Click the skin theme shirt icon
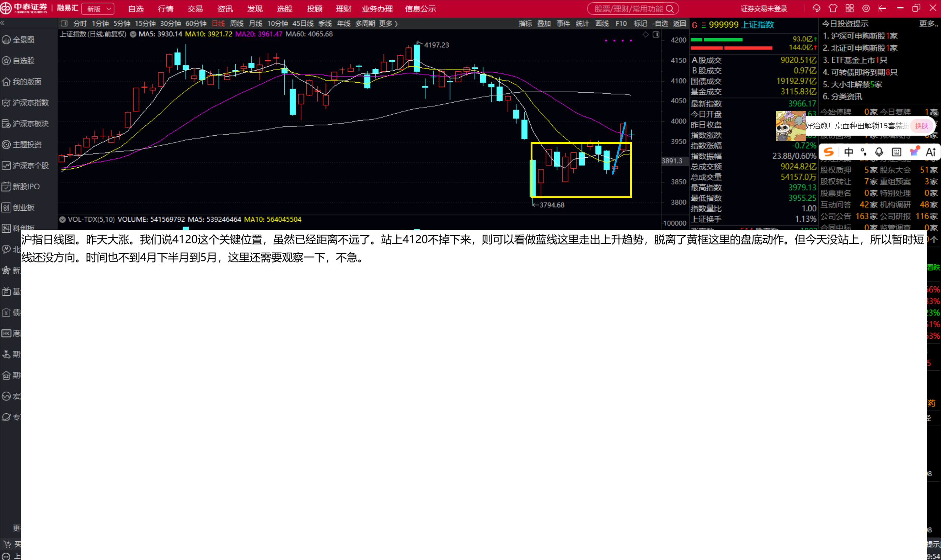Image resolution: width=941 pixels, height=560 pixels. 833,8
